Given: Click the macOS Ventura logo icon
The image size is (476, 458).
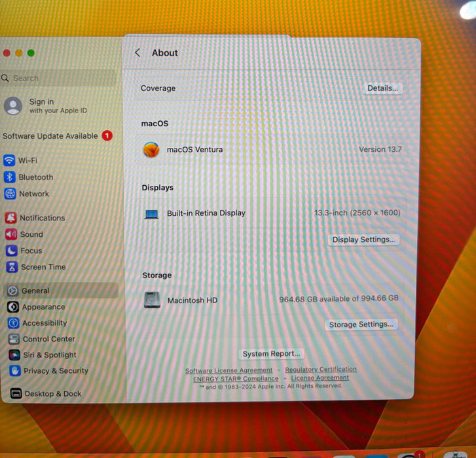Looking at the screenshot, I should click(151, 150).
